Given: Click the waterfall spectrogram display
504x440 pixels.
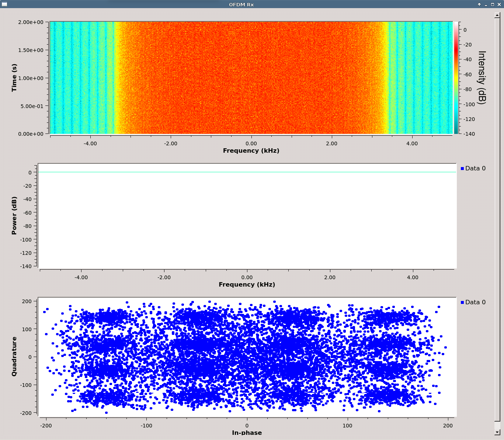Looking at the screenshot, I should 251,78.
